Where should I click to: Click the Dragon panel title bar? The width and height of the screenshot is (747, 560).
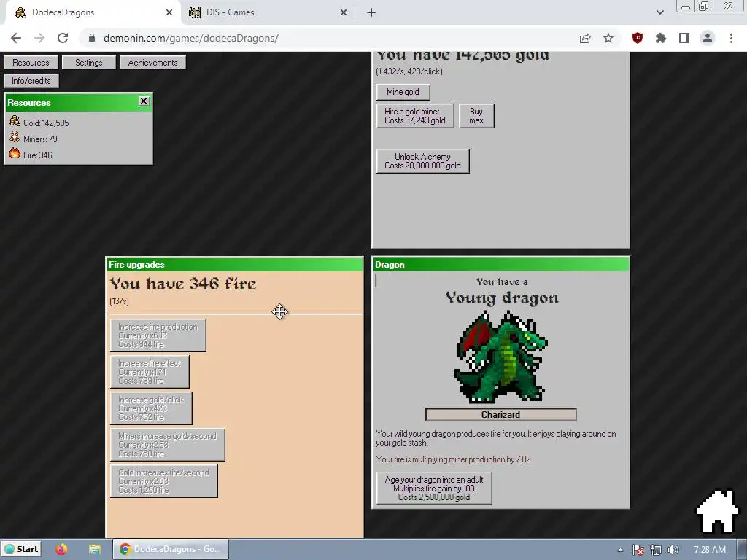pyautogui.click(x=500, y=264)
